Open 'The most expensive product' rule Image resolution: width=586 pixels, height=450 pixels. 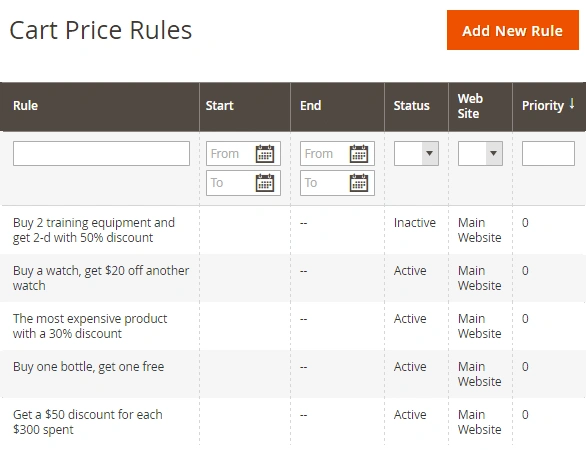point(293,326)
